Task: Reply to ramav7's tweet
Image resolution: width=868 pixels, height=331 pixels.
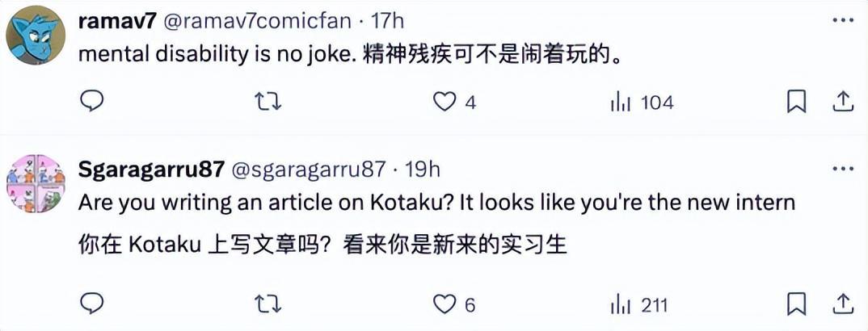Action: coord(93,102)
